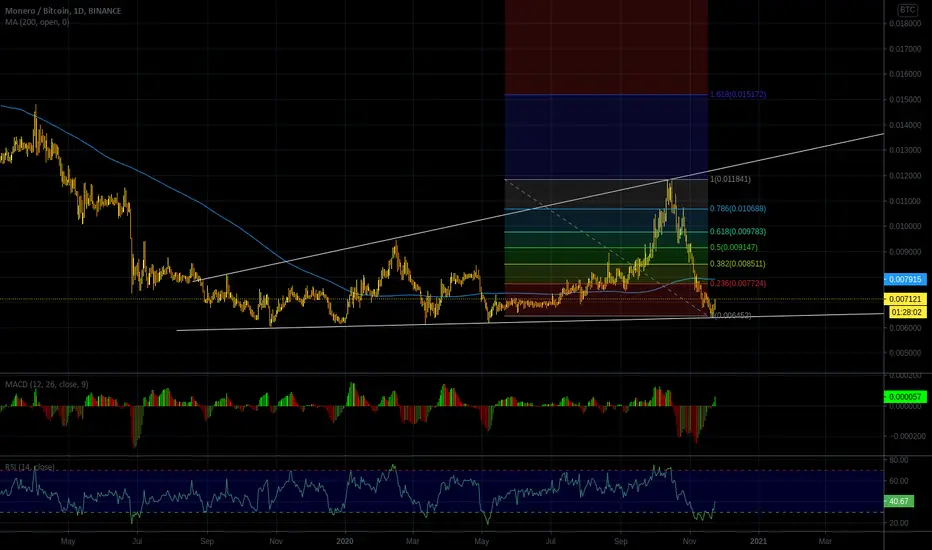The width and height of the screenshot is (932, 550).
Task: Click the 1(0.011841) Fibonacci label
Action: pyautogui.click(x=730, y=179)
